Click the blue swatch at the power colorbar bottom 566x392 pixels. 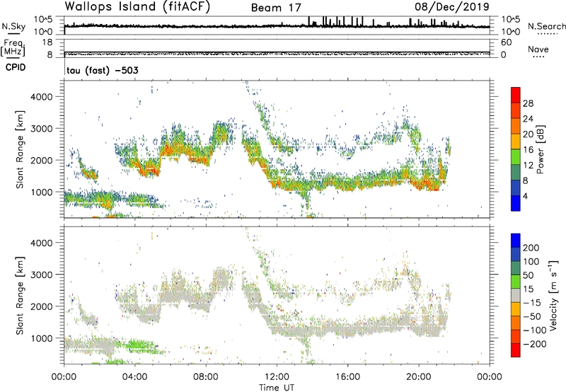point(516,203)
